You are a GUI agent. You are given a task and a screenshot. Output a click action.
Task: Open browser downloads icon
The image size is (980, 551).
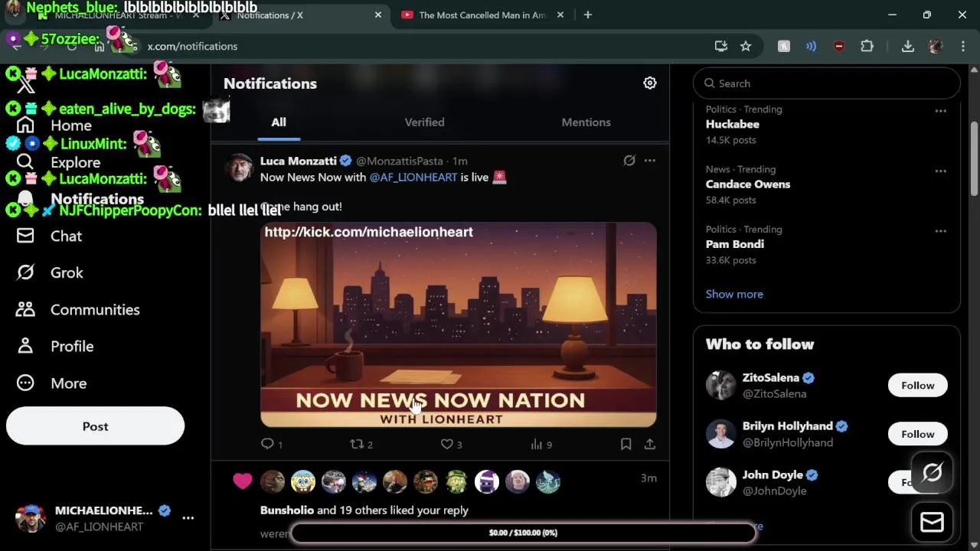[907, 46]
